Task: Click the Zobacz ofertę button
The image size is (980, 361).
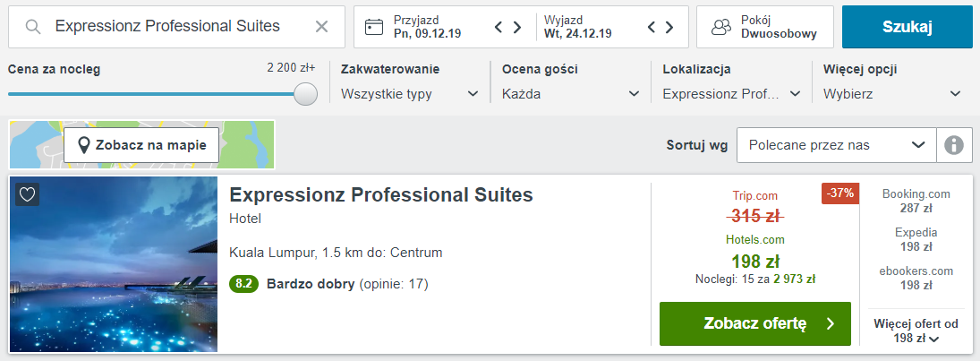Action: pyautogui.click(x=755, y=323)
